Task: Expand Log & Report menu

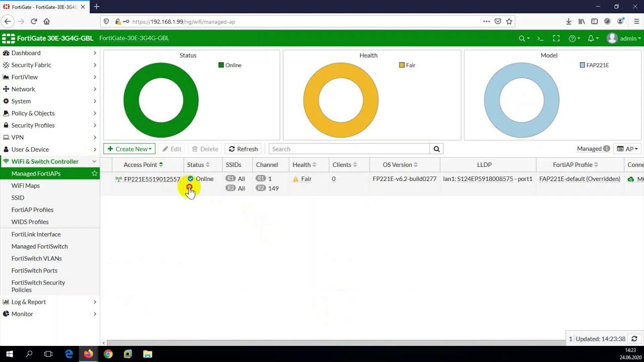Action: pyautogui.click(x=50, y=302)
